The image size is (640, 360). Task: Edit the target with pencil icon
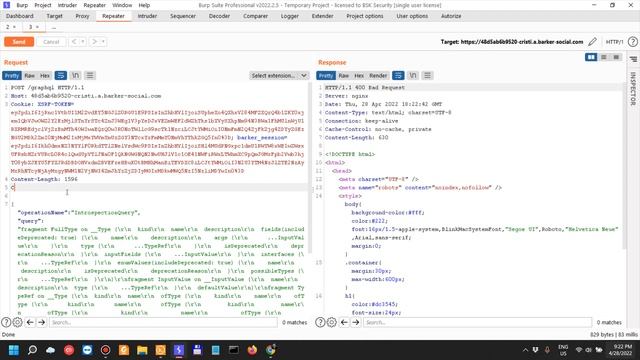pos(592,42)
